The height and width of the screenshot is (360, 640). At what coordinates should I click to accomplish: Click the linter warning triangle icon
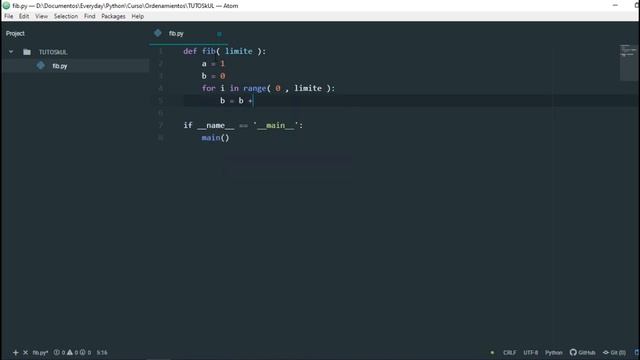coord(70,352)
